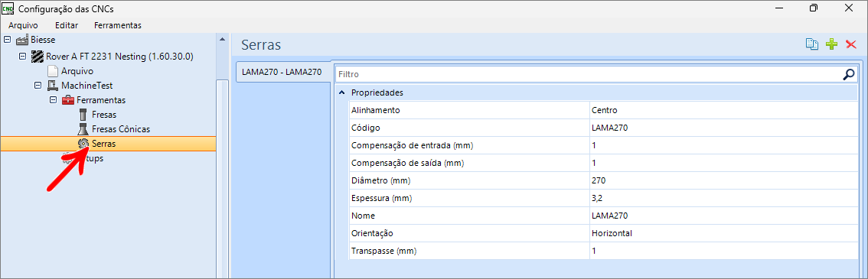868x279 pixels.
Task: Open the Editar menu
Action: coord(67,25)
